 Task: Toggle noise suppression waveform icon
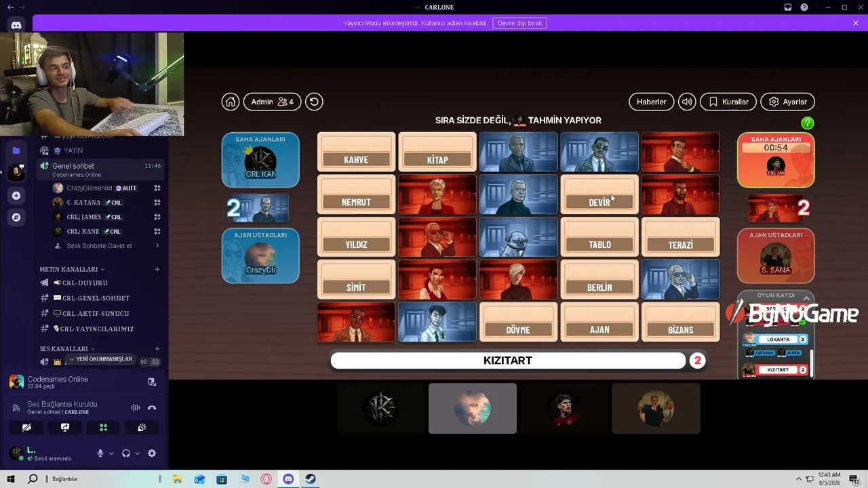click(x=135, y=407)
